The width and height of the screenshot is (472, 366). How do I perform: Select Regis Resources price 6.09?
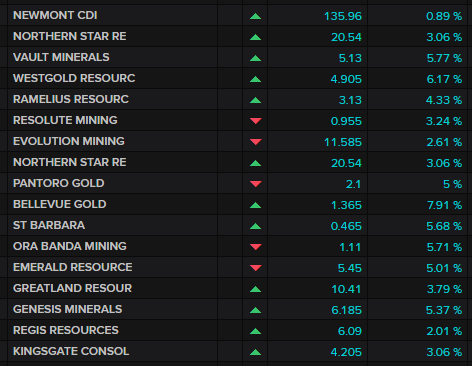[x=350, y=331]
